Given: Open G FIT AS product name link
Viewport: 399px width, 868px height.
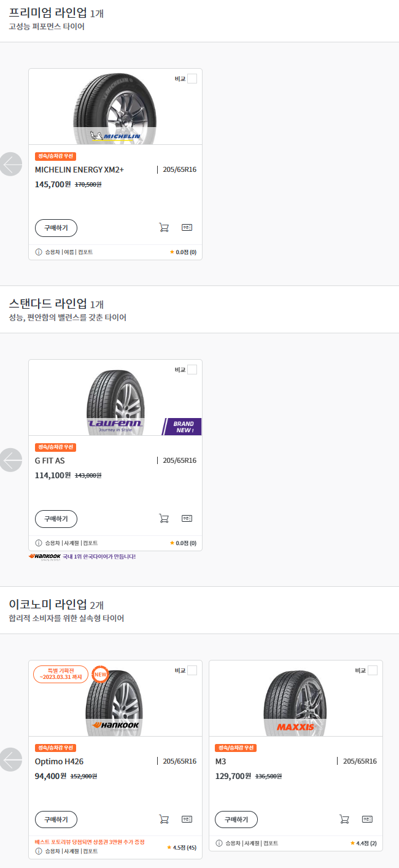Looking at the screenshot, I should [50, 460].
